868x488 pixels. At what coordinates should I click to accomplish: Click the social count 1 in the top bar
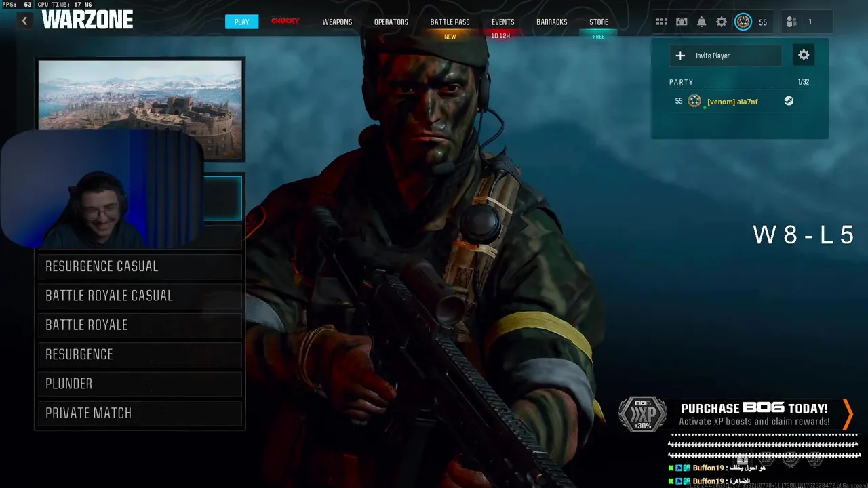(x=810, y=22)
